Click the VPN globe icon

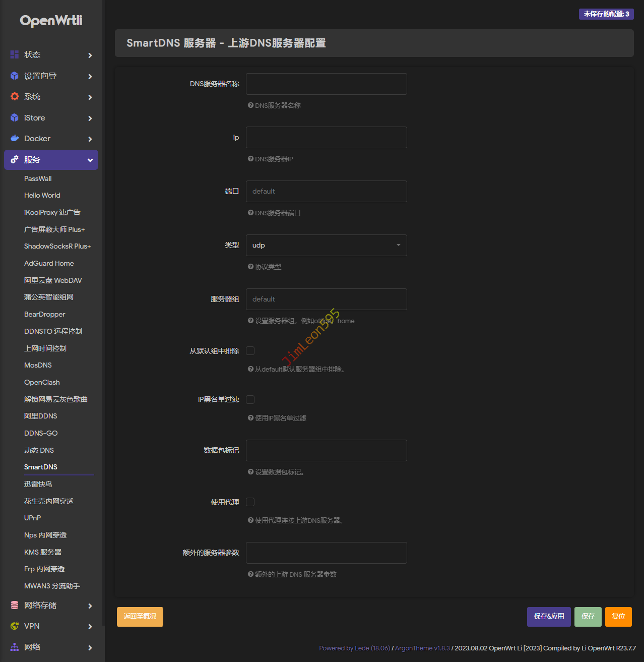(x=15, y=626)
